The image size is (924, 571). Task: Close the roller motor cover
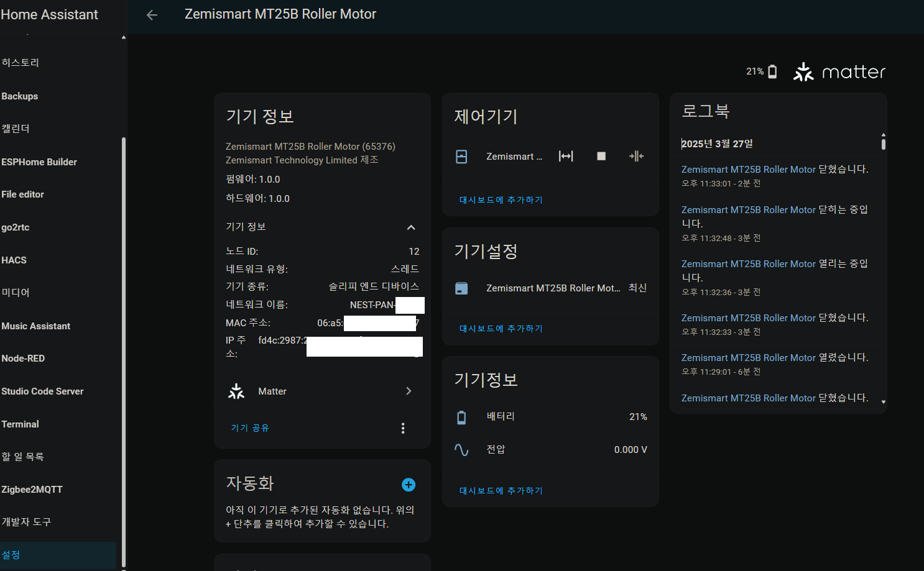click(636, 156)
